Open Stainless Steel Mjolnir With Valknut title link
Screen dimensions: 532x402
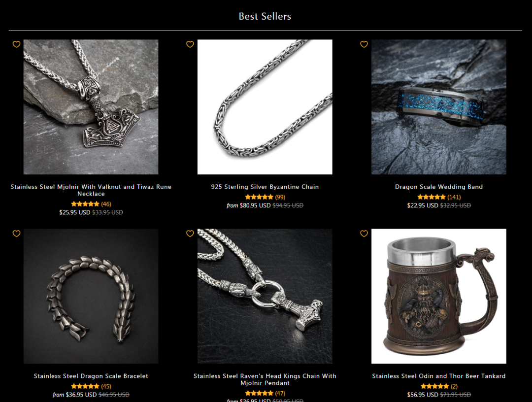point(91,190)
